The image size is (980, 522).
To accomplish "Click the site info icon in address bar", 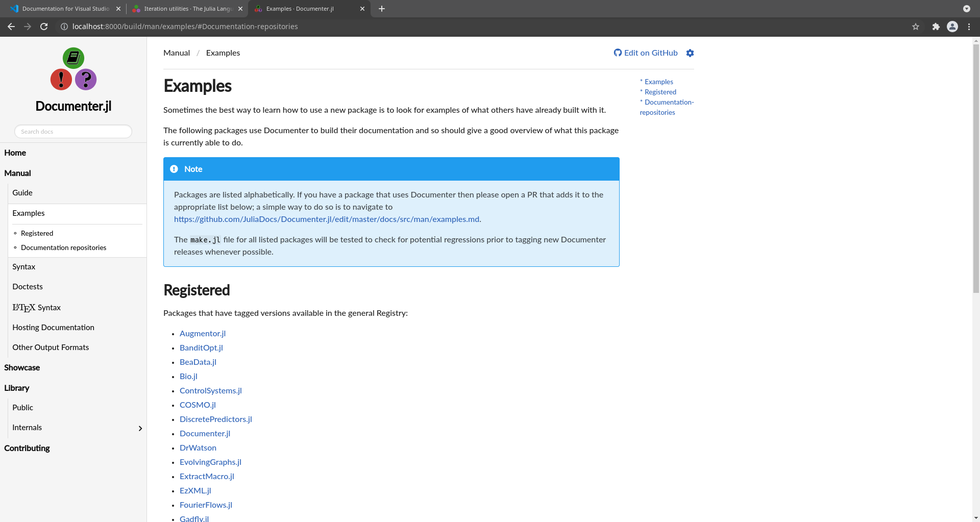I will point(64,27).
